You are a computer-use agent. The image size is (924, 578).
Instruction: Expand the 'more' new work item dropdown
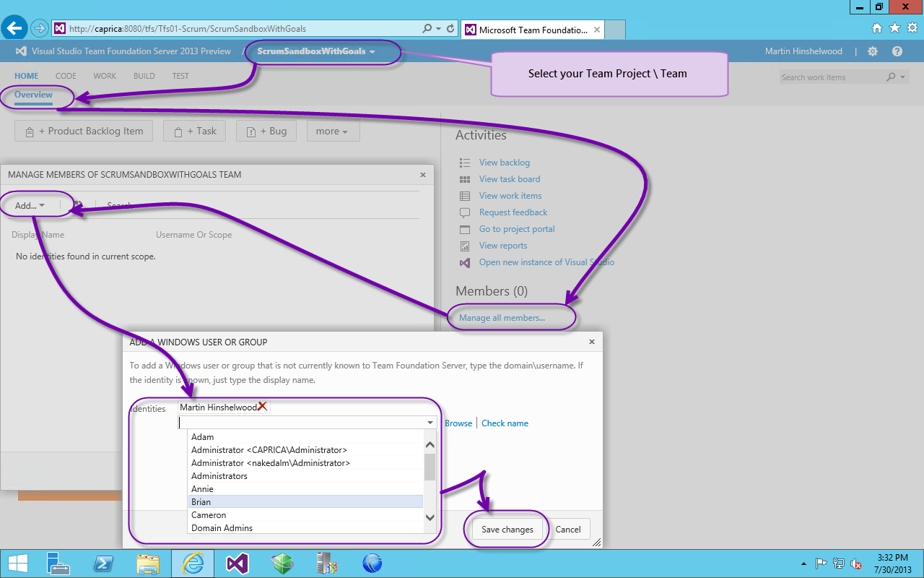333,131
